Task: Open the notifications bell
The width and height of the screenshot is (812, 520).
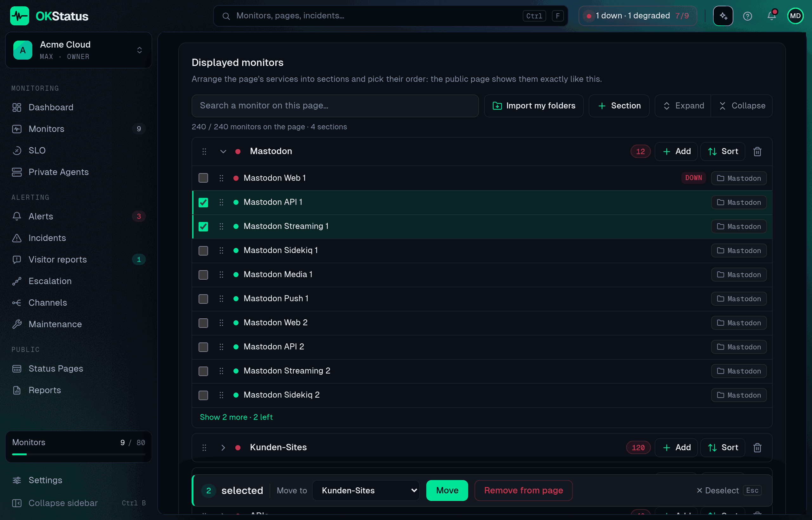Action: coord(771,16)
